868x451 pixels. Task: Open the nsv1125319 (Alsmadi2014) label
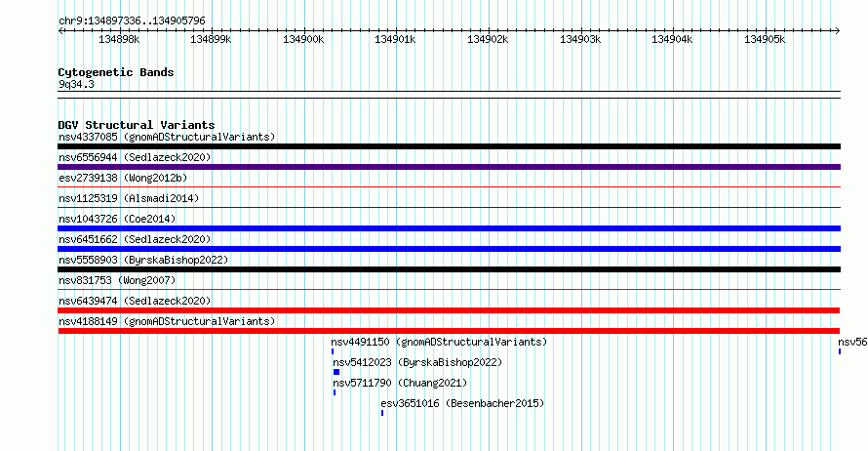click(129, 198)
